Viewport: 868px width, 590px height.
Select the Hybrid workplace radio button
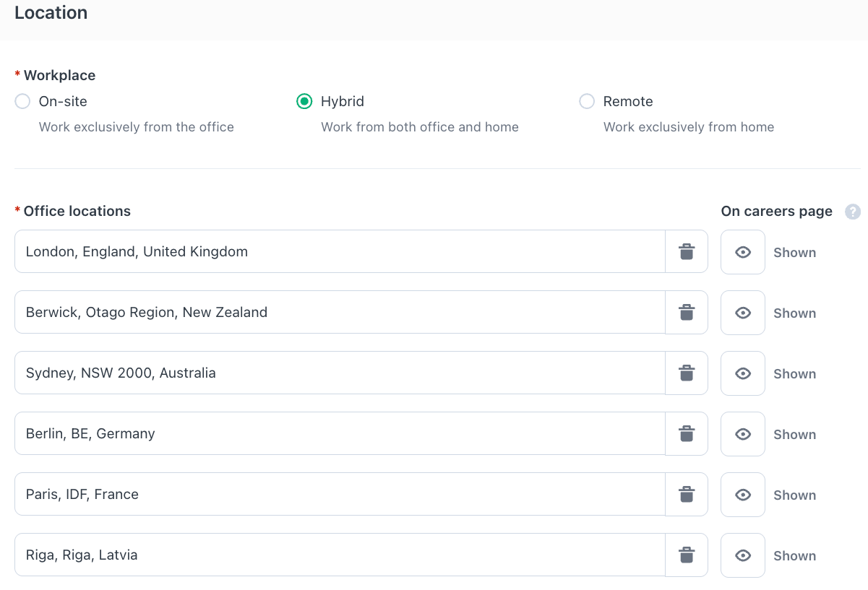304,101
